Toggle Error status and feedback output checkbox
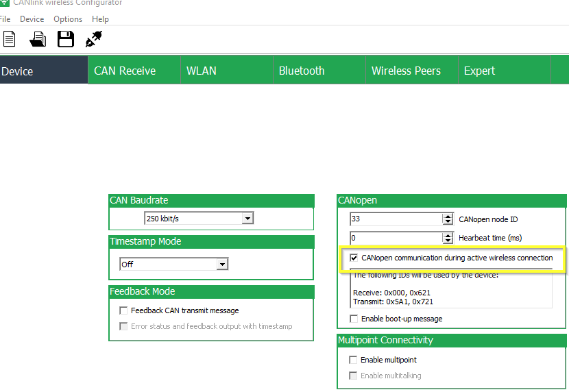Viewport: 569px width, 392px height. (123, 326)
